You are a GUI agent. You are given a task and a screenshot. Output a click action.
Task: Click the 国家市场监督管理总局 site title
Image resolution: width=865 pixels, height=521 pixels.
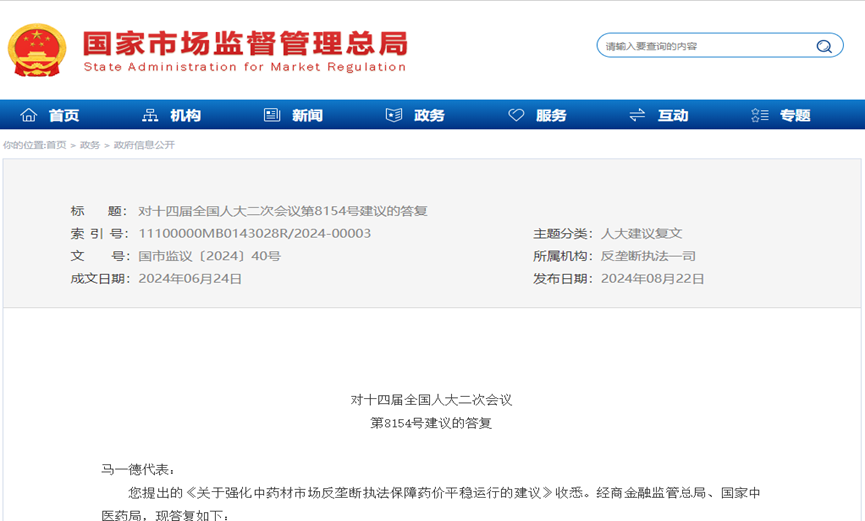[x=245, y=44]
